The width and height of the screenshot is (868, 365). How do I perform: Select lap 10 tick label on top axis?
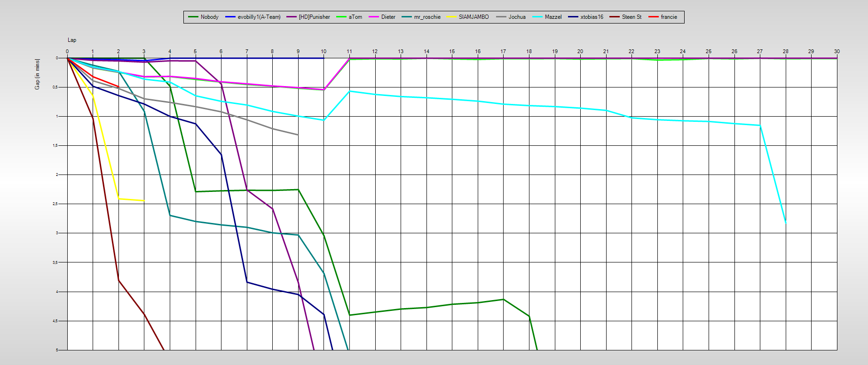click(324, 51)
